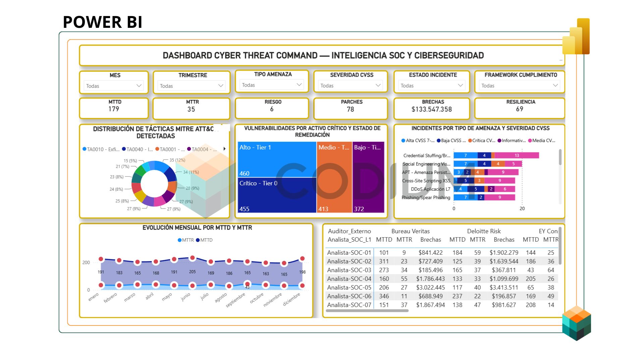
Task: Click the $196.857 Brechas cell
Action: (504, 296)
